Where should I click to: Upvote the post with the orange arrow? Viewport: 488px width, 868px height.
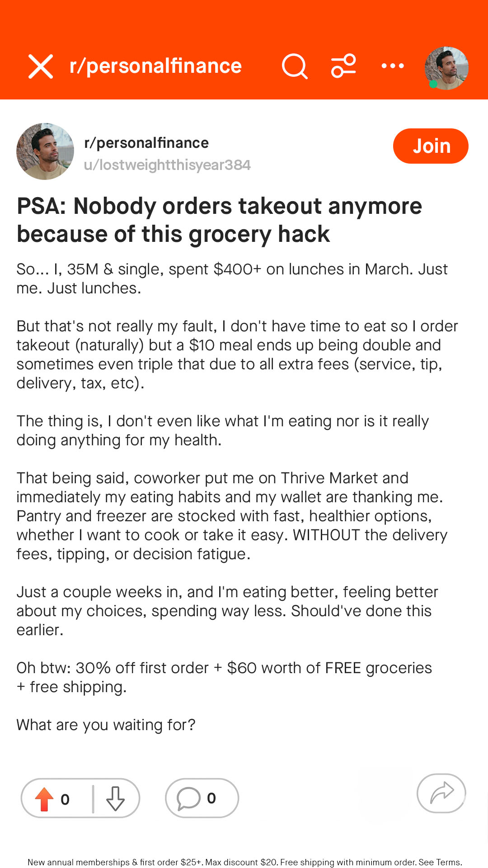44,799
